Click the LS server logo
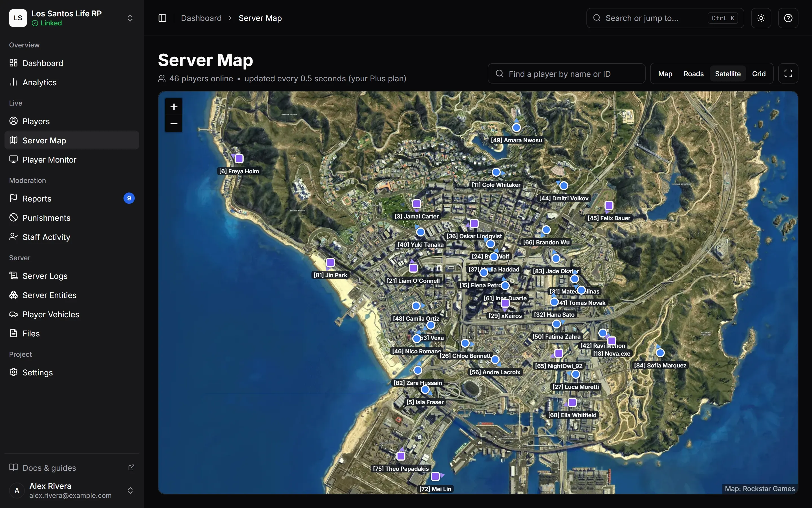 pos(18,18)
